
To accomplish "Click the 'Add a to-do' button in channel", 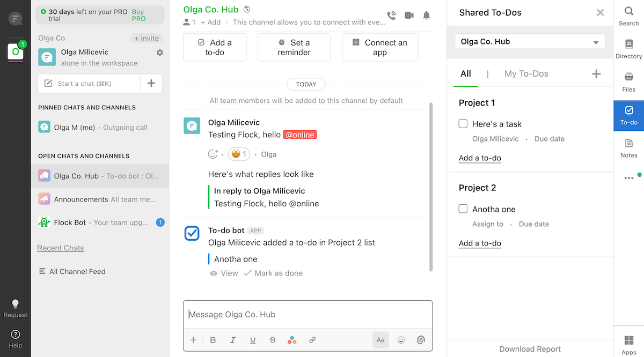I will click(x=215, y=47).
